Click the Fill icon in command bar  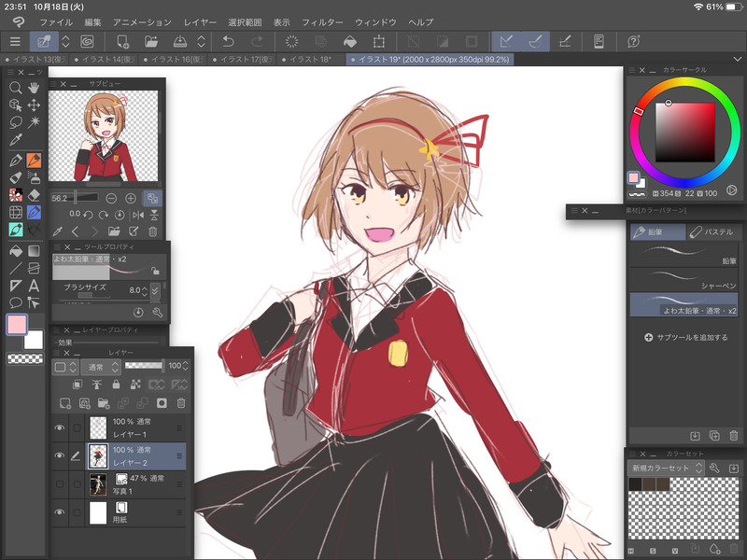(349, 42)
